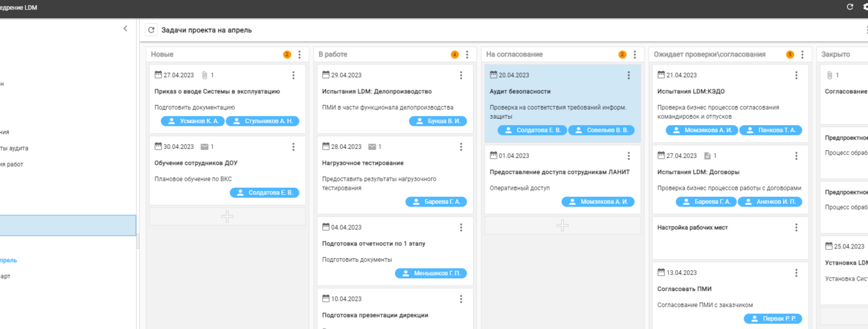
Task: Open options of card Приказ о вводе Системы
Action: (293, 75)
